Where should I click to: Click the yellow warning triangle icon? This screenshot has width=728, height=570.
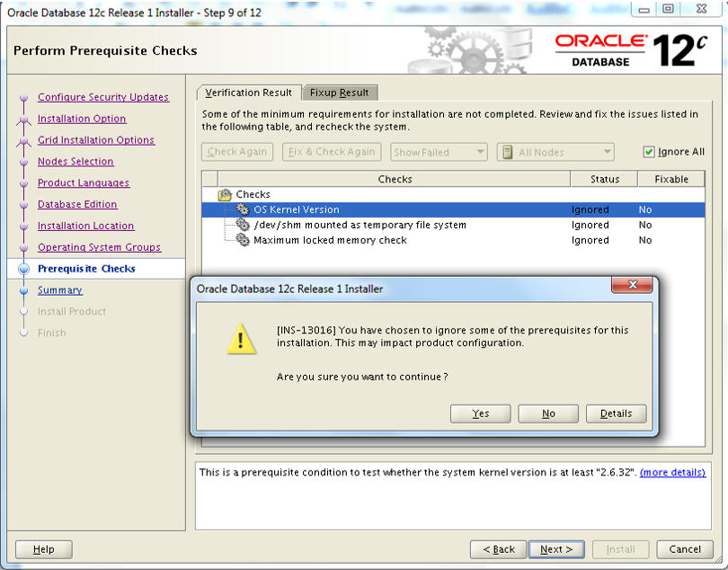click(x=241, y=339)
